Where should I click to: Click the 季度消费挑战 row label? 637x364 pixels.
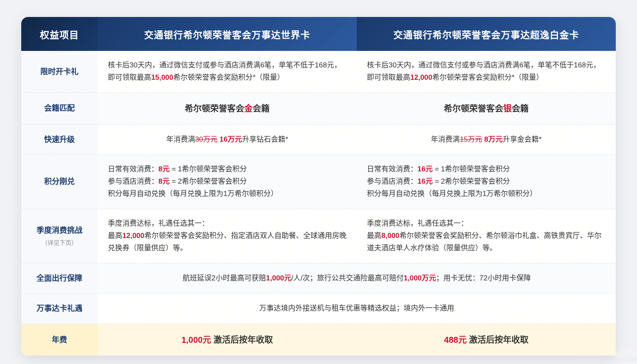click(59, 230)
